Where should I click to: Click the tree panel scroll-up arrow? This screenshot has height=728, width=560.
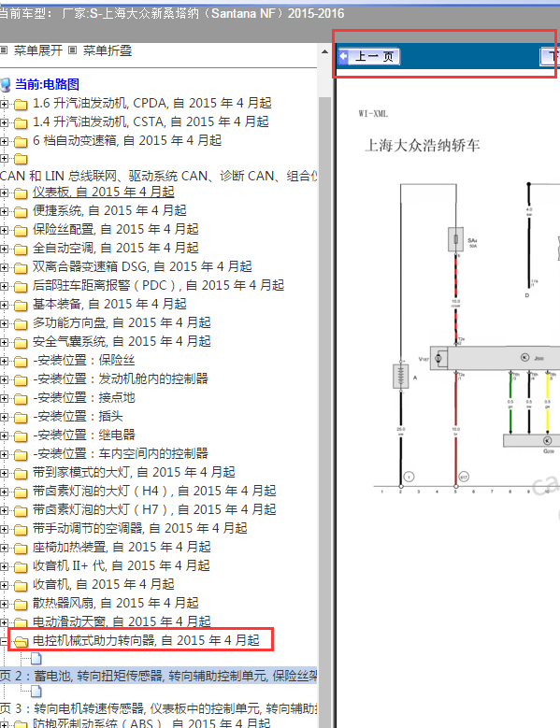point(325,51)
